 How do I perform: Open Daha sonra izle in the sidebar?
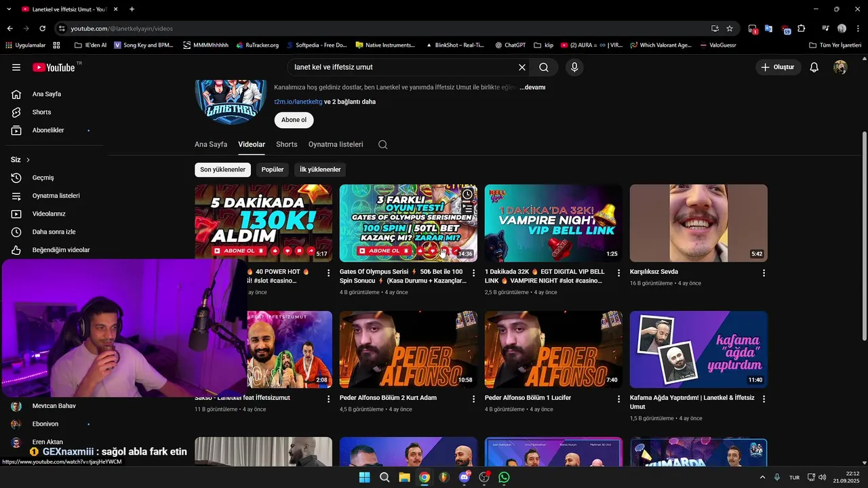[x=54, y=232]
